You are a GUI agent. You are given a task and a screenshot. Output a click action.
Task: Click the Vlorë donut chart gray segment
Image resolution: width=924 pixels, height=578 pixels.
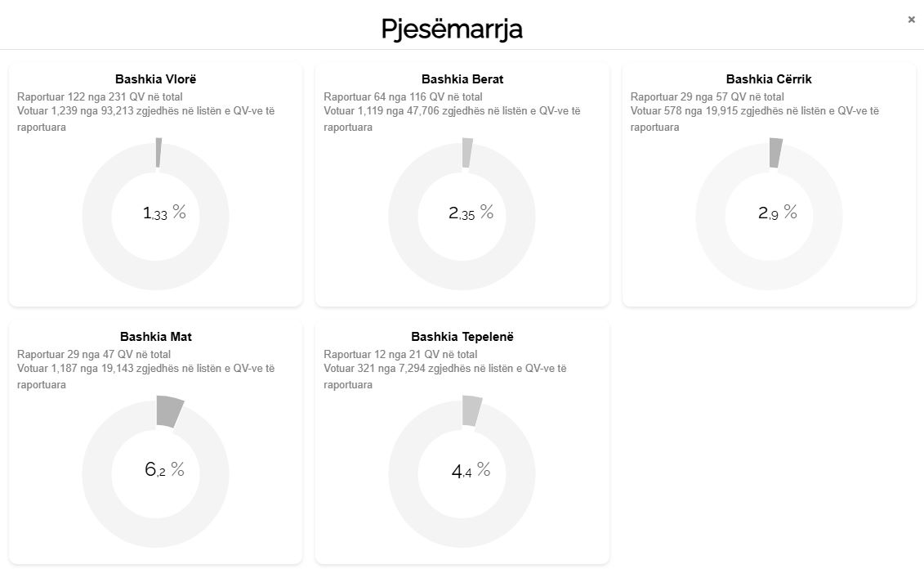pos(158,154)
